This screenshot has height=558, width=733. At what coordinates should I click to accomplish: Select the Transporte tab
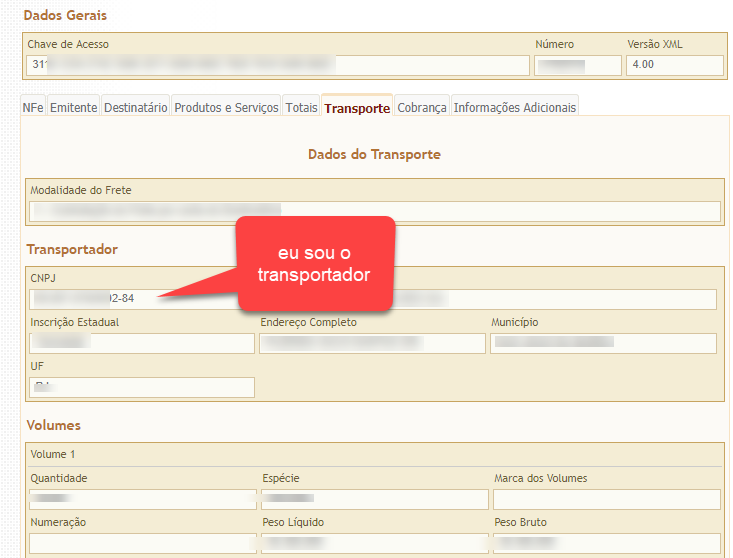click(357, 107)
